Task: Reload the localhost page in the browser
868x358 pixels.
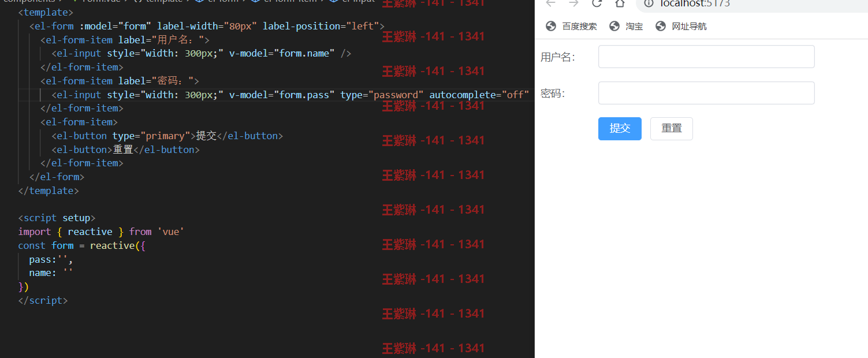Action: [597, 3]
